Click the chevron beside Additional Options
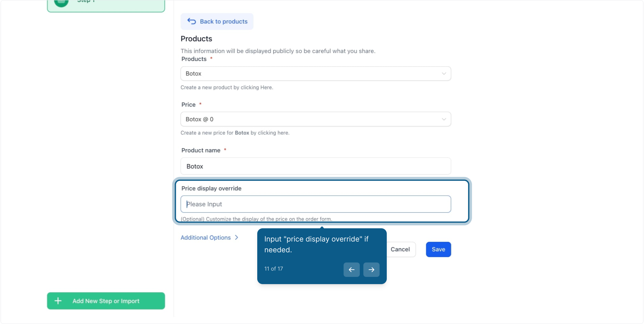 pos(237,237)
